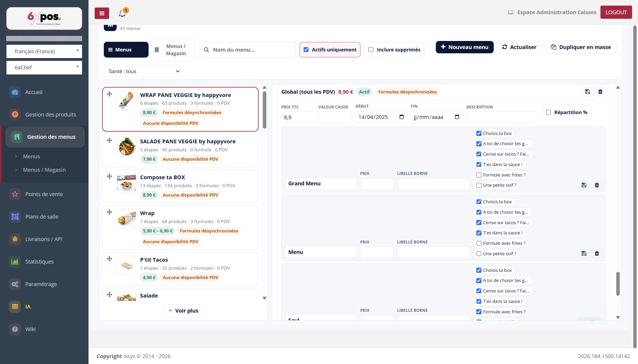Delete the Grand Menu formula
Image resolution: width=638 pixels, height=364 pixels.
click(597, 185)
